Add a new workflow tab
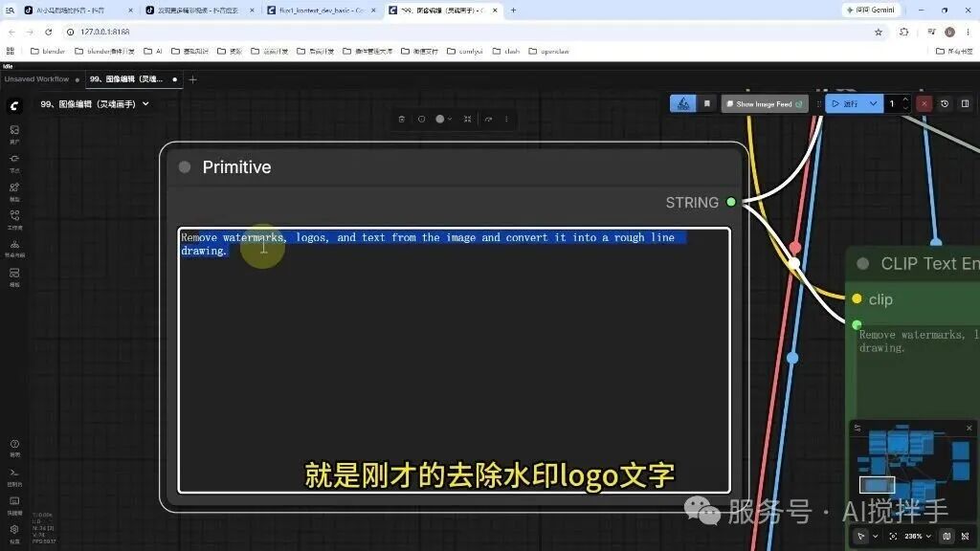 (192, 79)
